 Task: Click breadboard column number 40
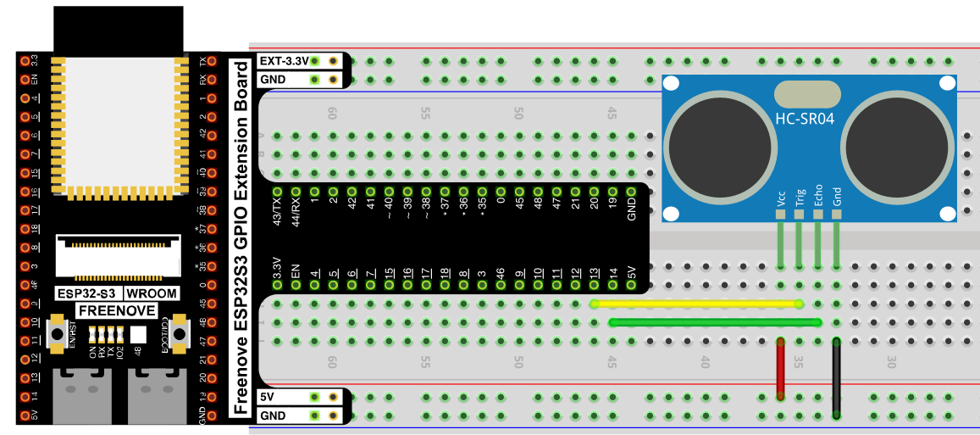click(x=705, y=362)
